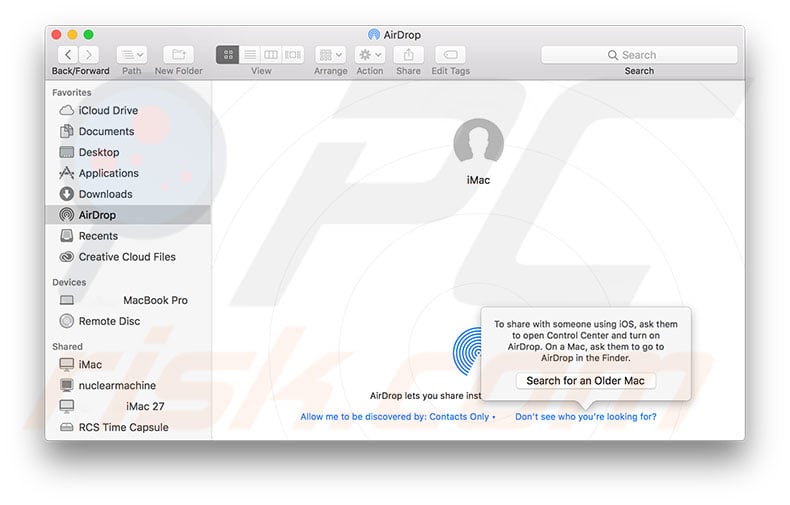Select Remote Disc under Devices
The height and width of the screenshot is (505, 790).
point(128,321)
